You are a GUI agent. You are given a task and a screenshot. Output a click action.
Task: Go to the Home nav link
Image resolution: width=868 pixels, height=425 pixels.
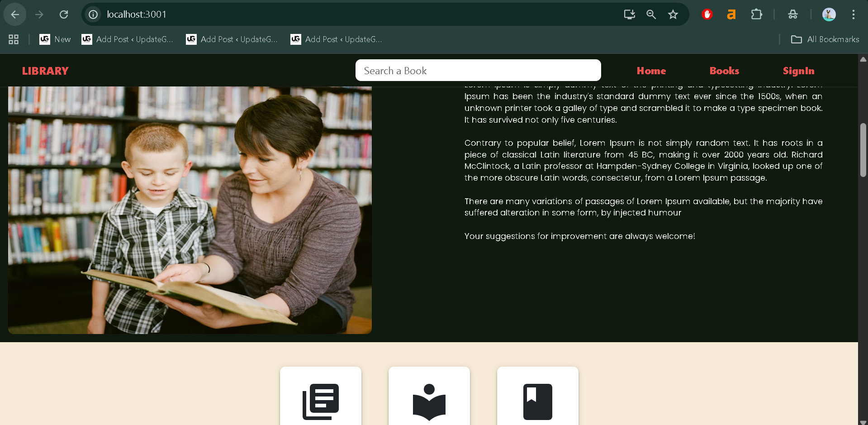pos(651,71)
